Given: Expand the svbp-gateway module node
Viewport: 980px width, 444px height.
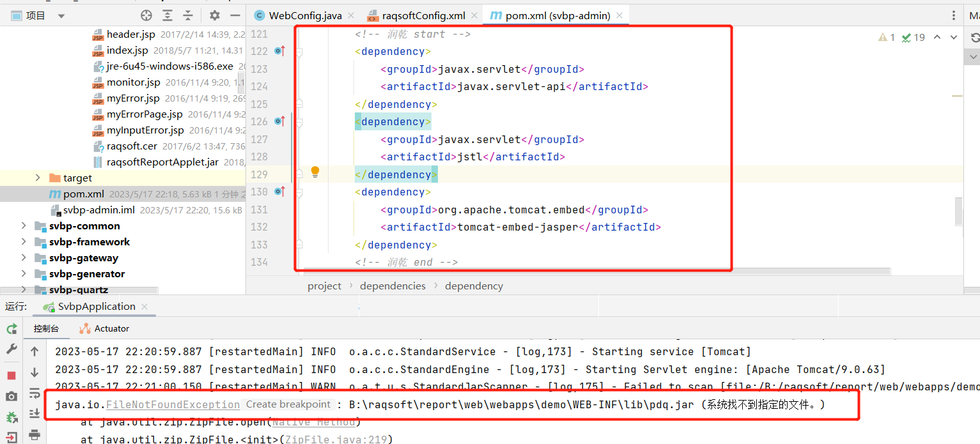Looking at the screenshot, I should (x=24, y=258).
